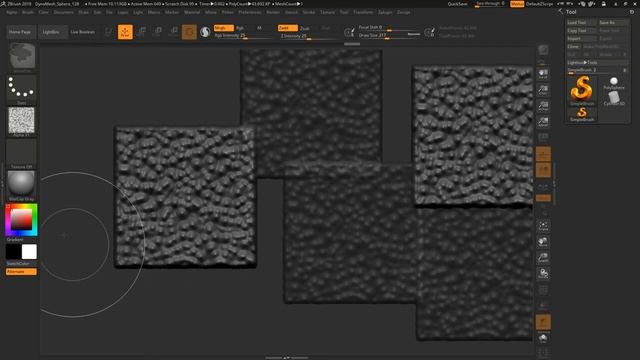Toggle the Mrgb button
This screenshot has width=640, height=360.
224,28
